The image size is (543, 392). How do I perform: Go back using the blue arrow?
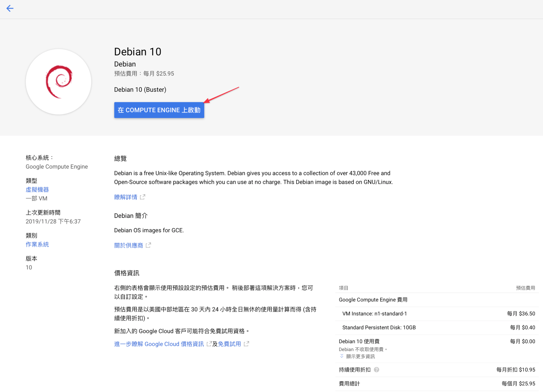coord(10,8)
